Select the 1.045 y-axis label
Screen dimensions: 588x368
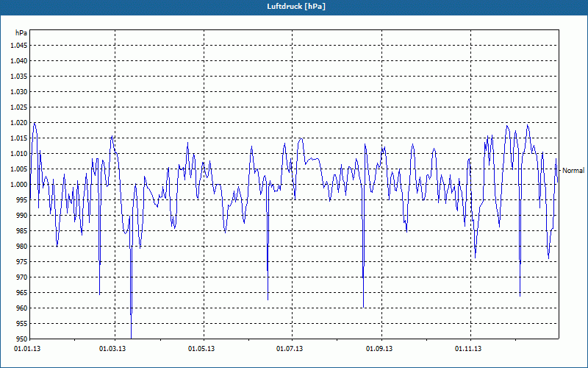click(x=18, y=46)
